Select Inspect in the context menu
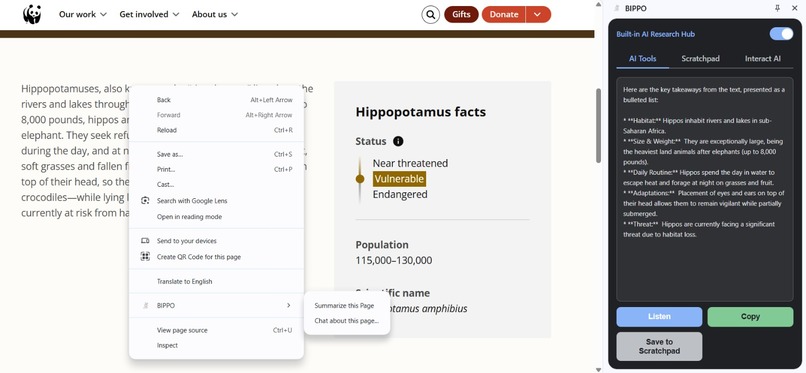Viewport: 806px width, 373px height. pyautogui.click(x=216, y=346)
